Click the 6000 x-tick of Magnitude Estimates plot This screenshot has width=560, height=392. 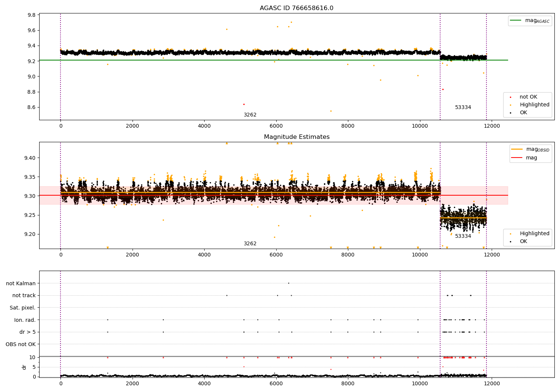point(276,255)
